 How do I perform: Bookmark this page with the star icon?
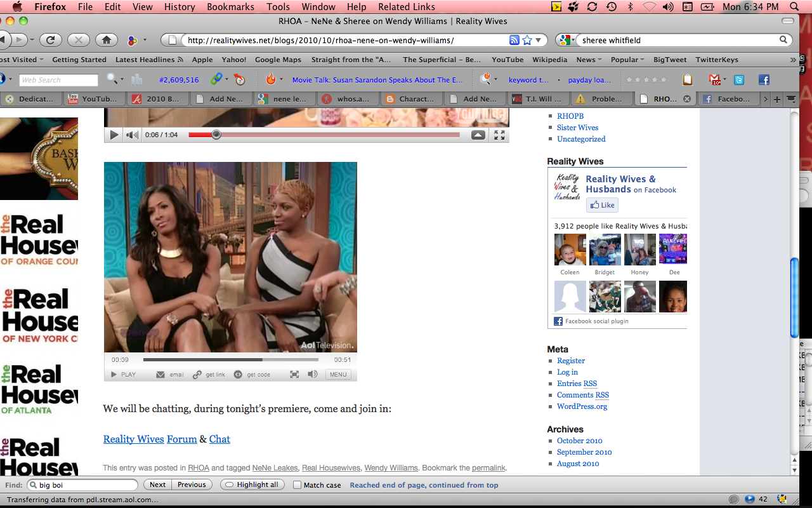pos(527,40)
